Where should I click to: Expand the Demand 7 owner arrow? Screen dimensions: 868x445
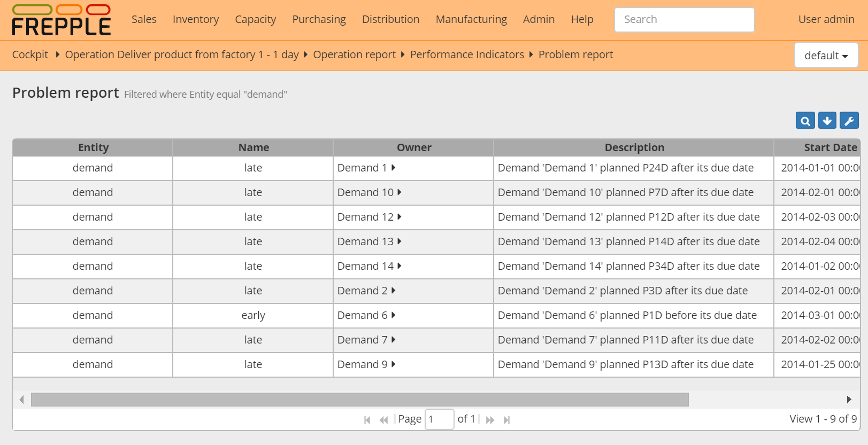394,340
